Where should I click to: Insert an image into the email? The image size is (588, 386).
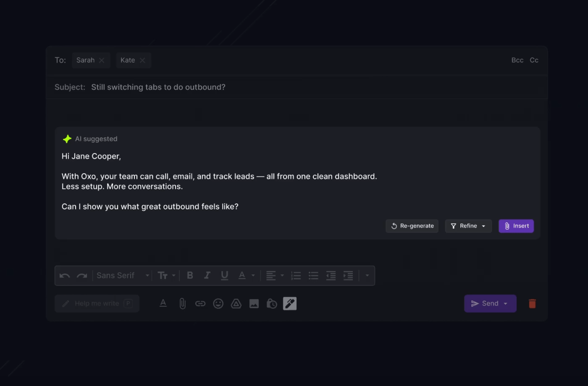click(254, 304)
